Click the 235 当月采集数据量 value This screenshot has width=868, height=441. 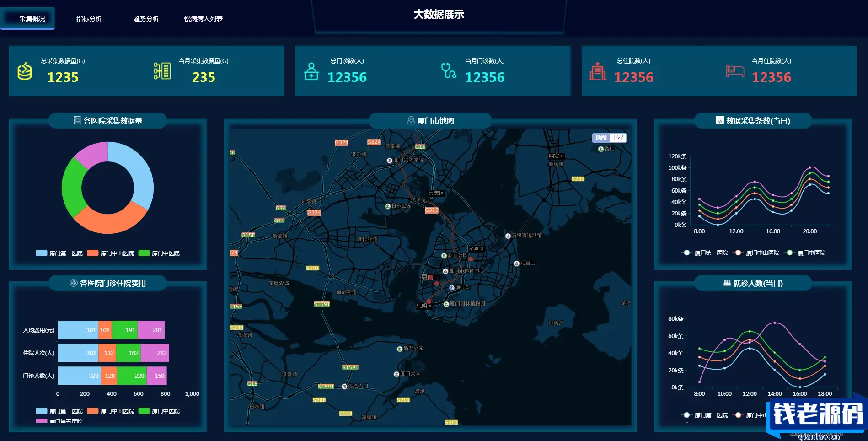204,77
